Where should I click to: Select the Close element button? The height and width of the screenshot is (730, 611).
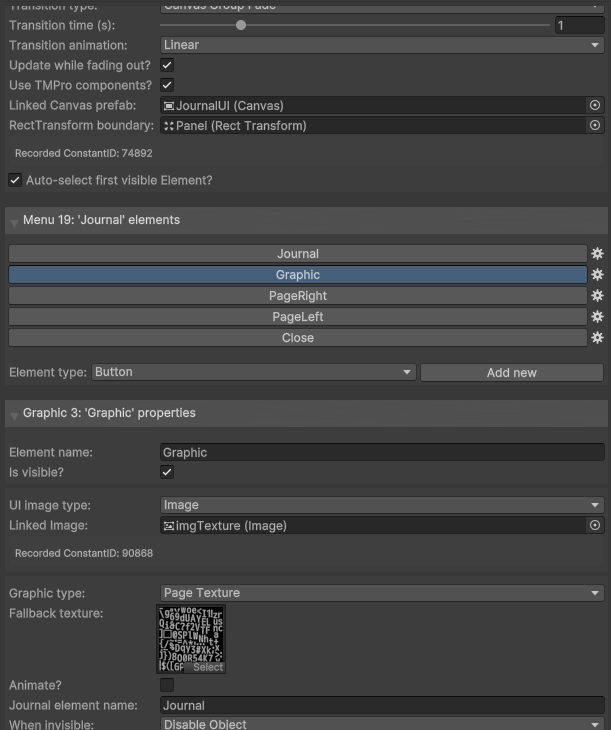click(298, 338)
